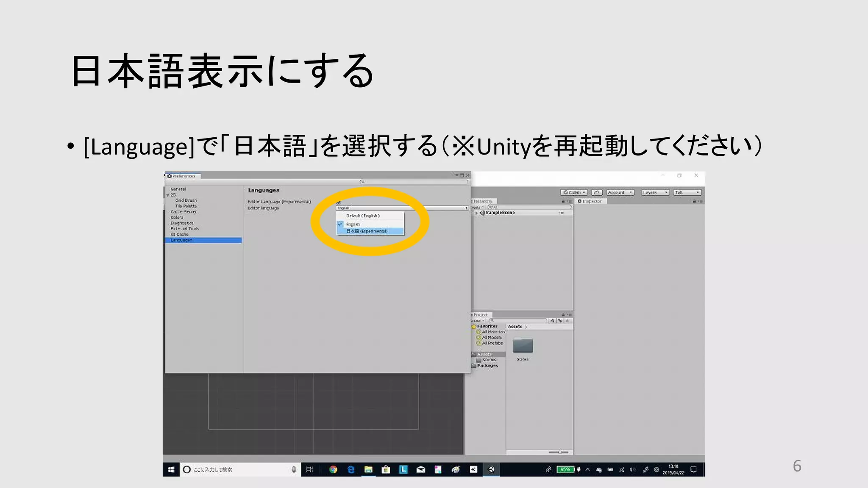Open Grid Brush preferences

pos(186,200)
